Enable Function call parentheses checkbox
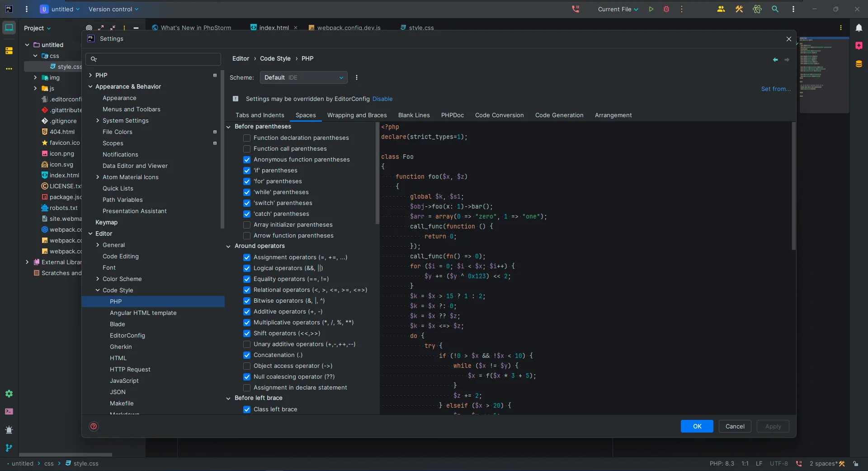 pos(247,149)
